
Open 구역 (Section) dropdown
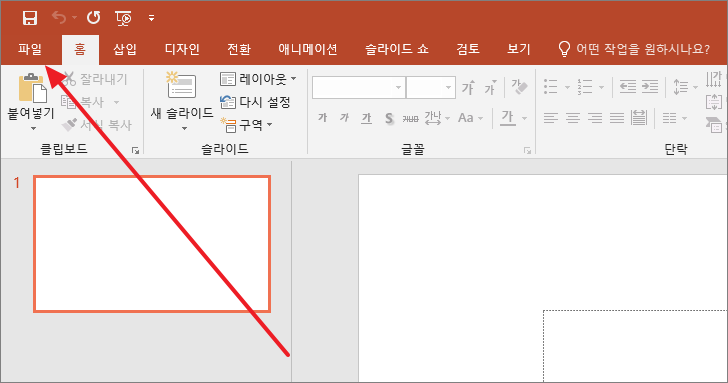point(246,124)
